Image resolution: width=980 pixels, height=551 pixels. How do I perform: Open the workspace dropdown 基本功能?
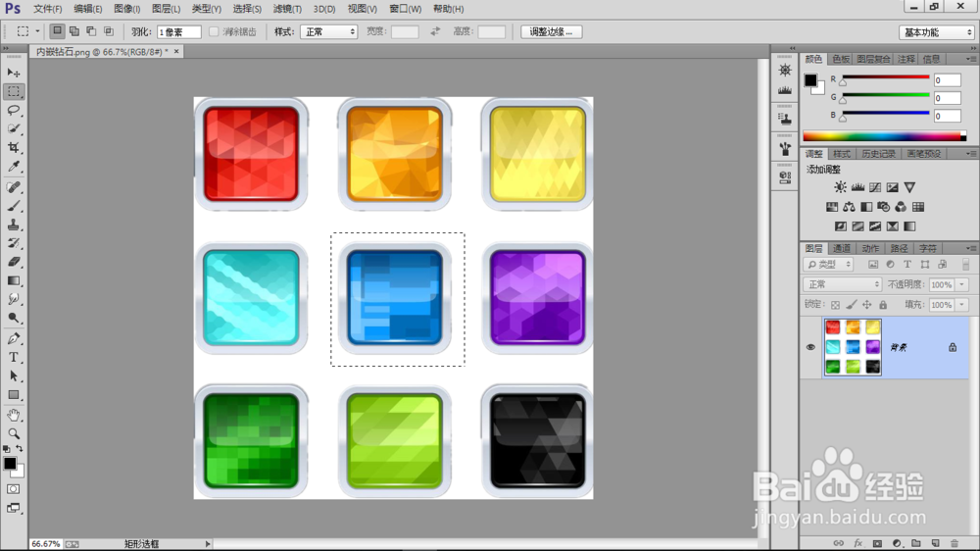[937, 32]
